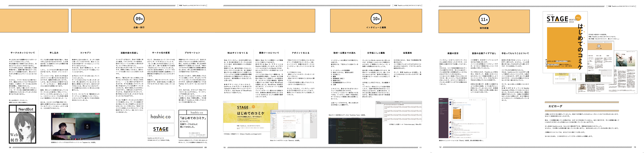
Task: Click the large STAGE WINTER 2016 cover image
Action: 565,42
